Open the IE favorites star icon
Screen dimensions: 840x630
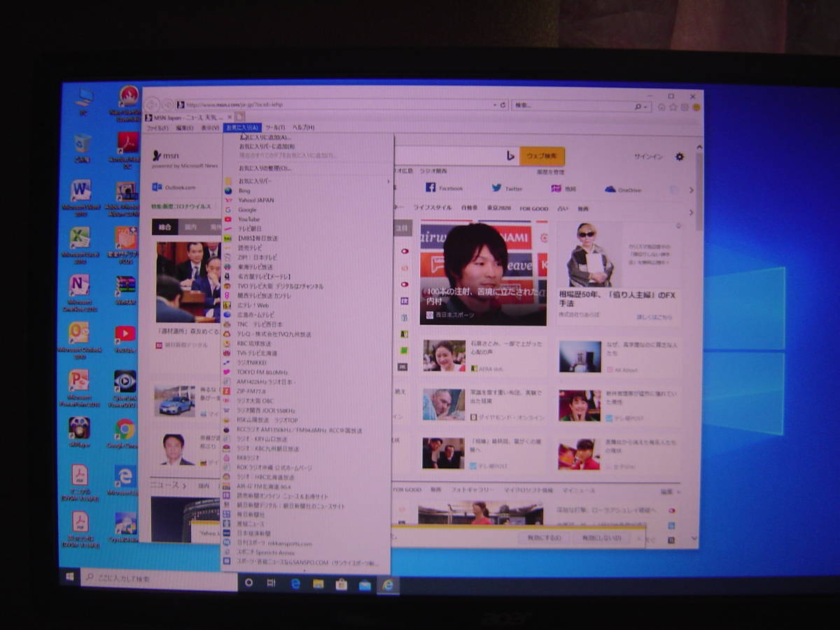click(673, 107)
